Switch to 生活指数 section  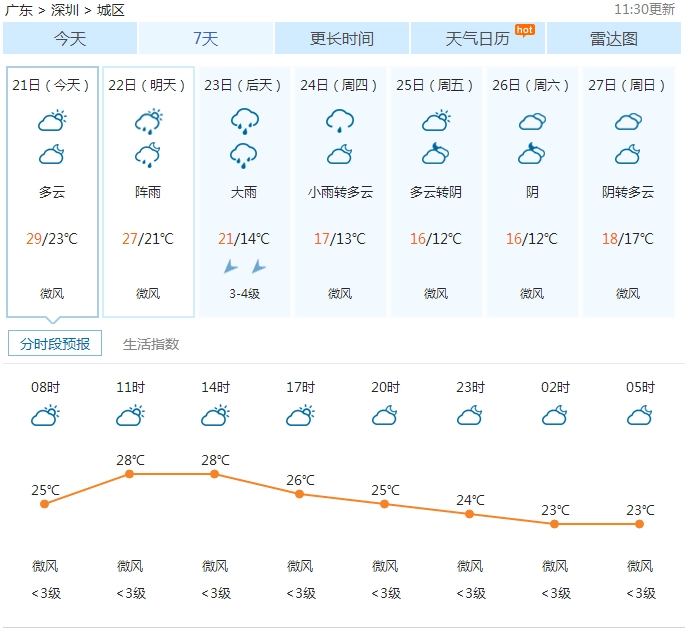coord(151,344)
